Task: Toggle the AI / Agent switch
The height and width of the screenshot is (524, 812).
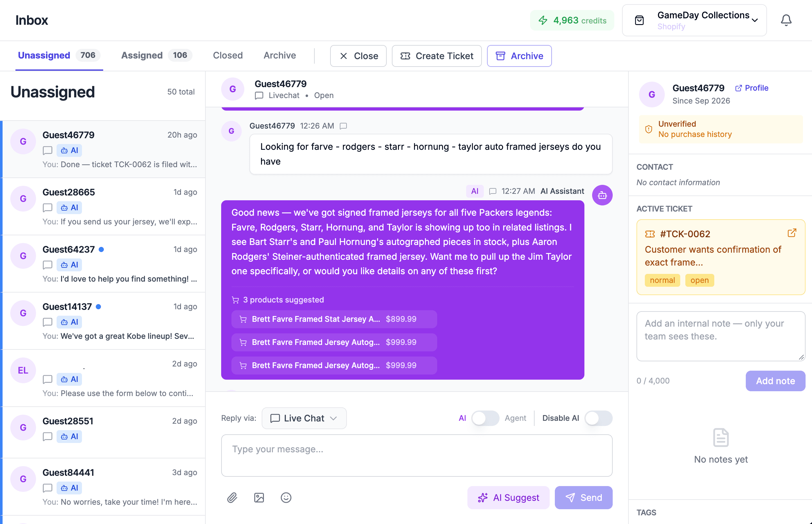Action: pyautogui.click(x=485, y=418)
